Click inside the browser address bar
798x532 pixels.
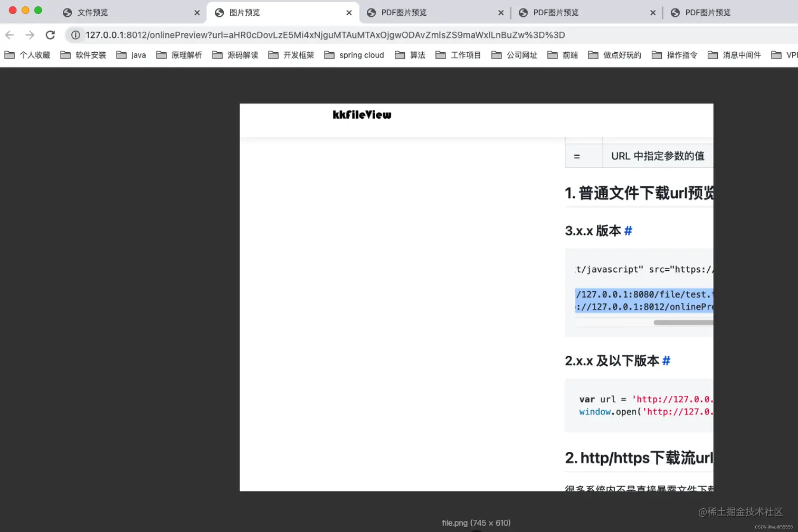click(317, 35)
